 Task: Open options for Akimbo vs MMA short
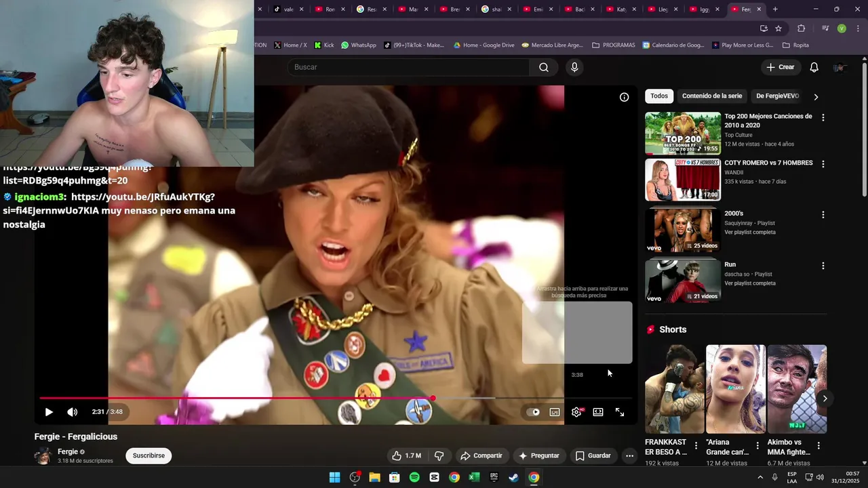point(818,446)
